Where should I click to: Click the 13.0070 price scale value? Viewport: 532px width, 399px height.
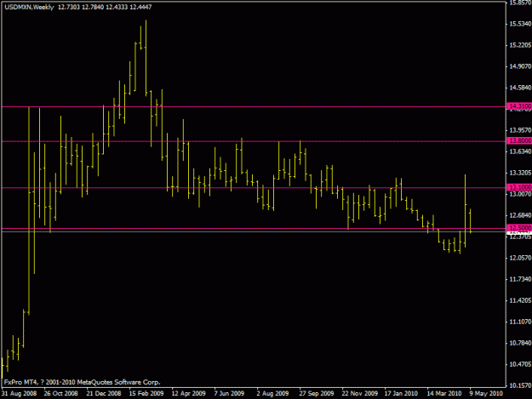520,194
